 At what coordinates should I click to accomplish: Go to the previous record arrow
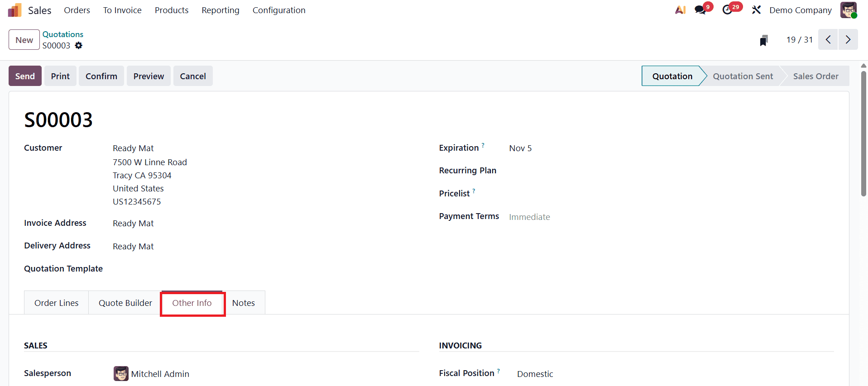tap(828, 40)
